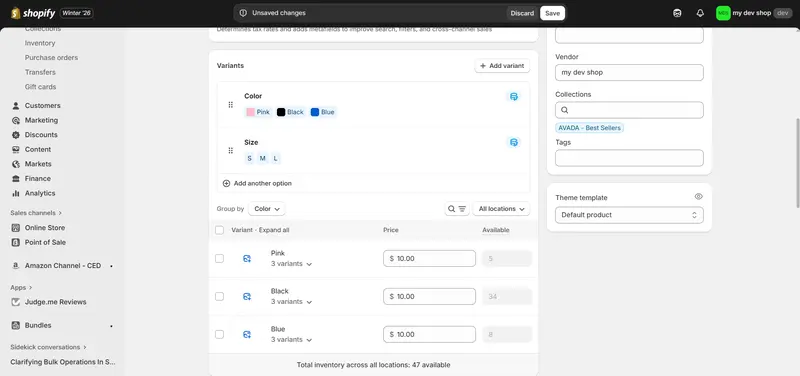Open the Sidekick assistant icon
800x376 pixels.
pos(677,13)
